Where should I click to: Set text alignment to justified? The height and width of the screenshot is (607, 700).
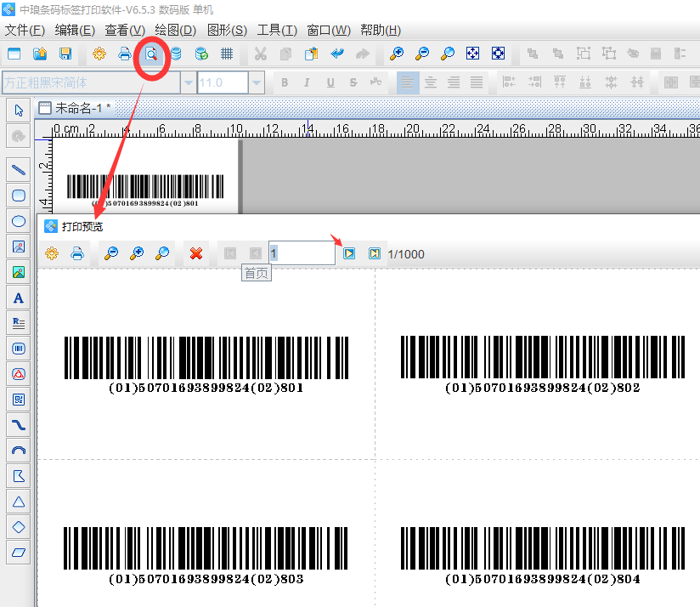(x=477, y=82)
